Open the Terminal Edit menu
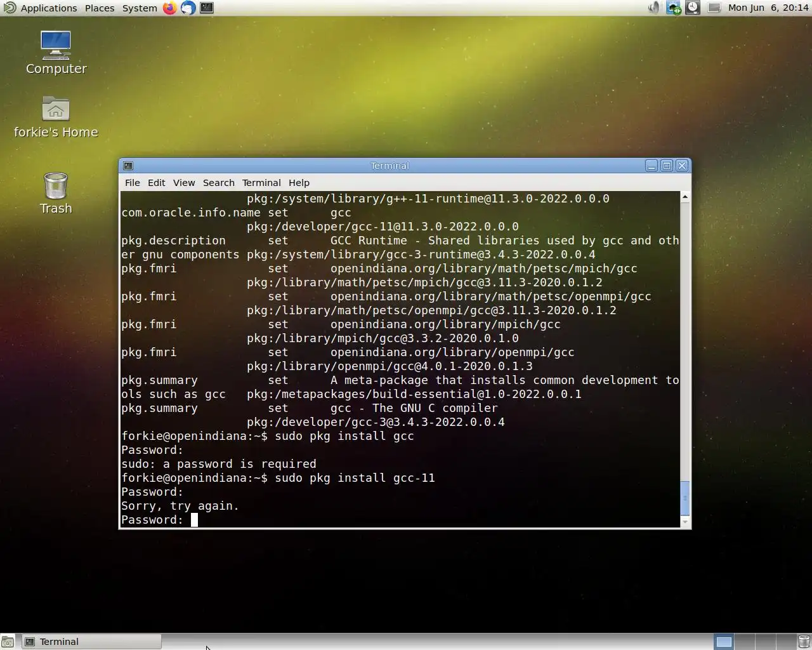The width and height of the screenshot is (812, 650). 156,183
